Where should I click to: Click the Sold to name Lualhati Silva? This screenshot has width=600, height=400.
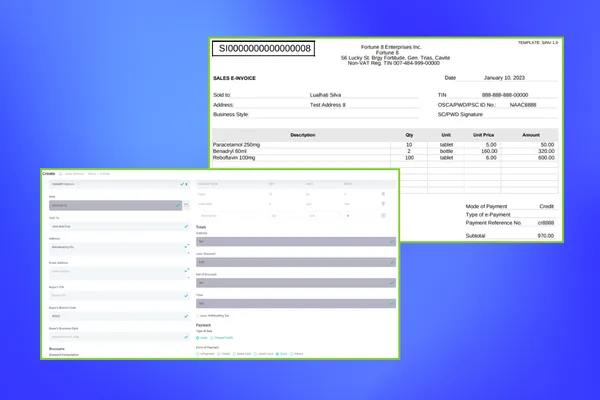325,95
